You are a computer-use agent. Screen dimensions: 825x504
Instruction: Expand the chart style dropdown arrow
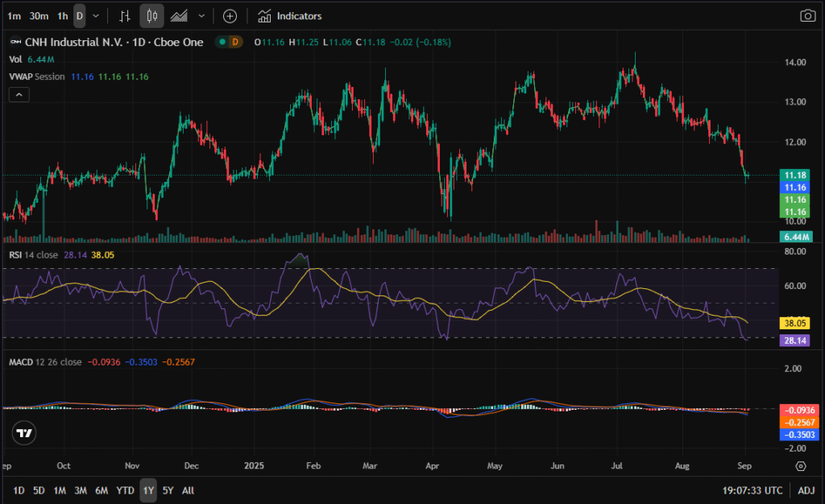click(201, 16)
